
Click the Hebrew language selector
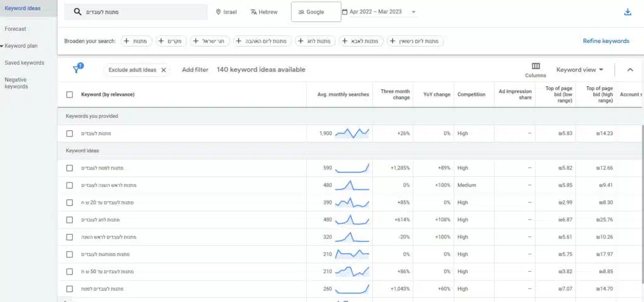coord(264,12)
